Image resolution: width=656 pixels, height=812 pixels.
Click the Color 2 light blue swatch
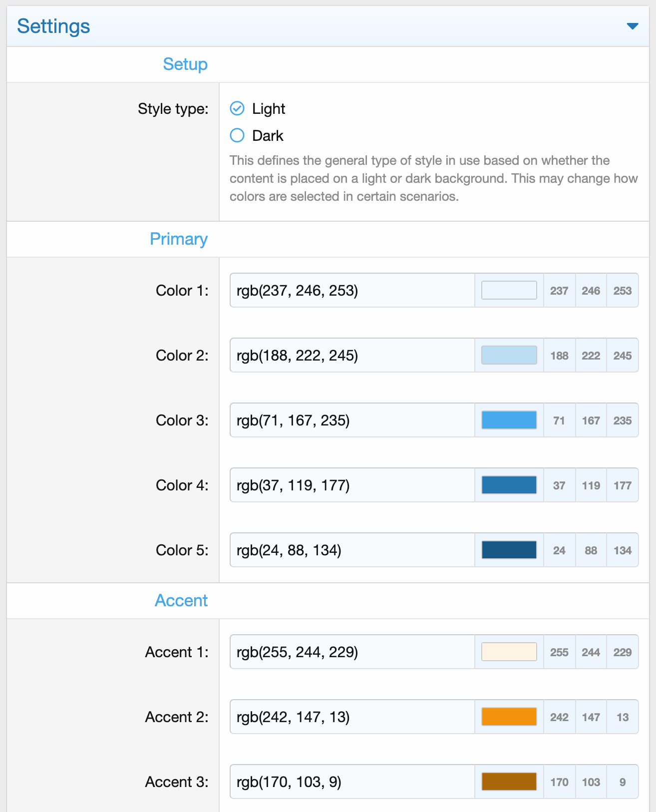pos(509,356)
